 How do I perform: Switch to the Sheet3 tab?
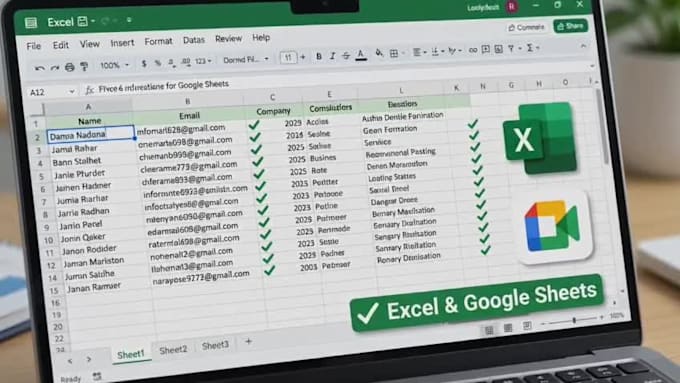click(215, 345)
